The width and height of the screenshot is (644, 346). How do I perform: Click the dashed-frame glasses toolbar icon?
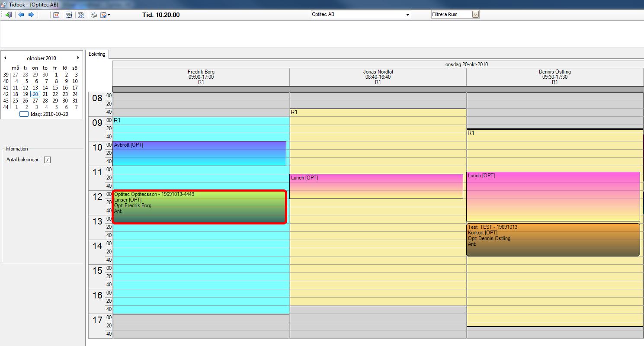pos(68,15)
